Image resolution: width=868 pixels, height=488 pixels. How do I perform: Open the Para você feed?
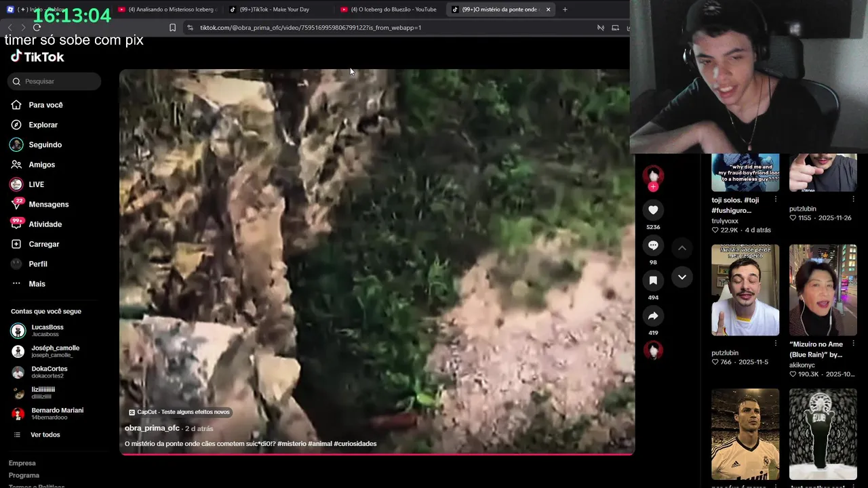point(45,105)
